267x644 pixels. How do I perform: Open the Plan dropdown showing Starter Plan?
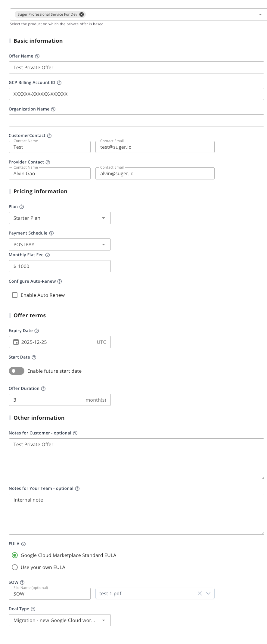tap(104, 218)
